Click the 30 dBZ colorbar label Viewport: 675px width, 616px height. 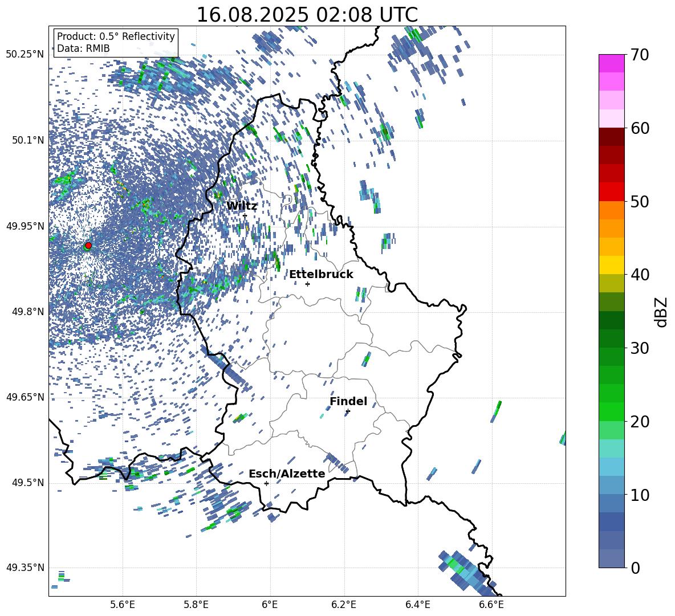[640, 348]
